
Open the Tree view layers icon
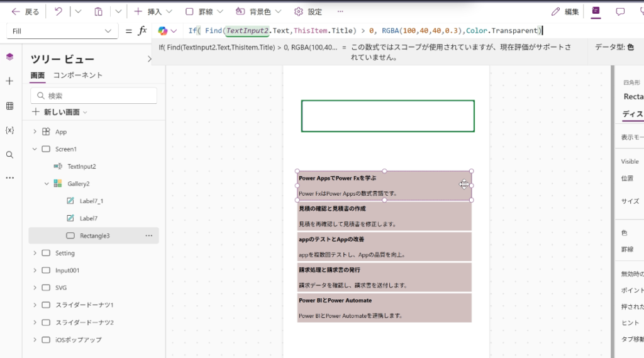(9, 57)
